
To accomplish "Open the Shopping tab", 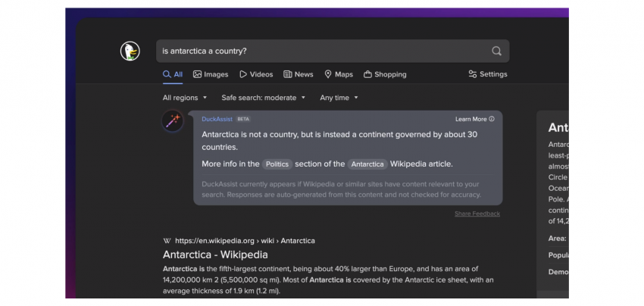I will (385, 74).
